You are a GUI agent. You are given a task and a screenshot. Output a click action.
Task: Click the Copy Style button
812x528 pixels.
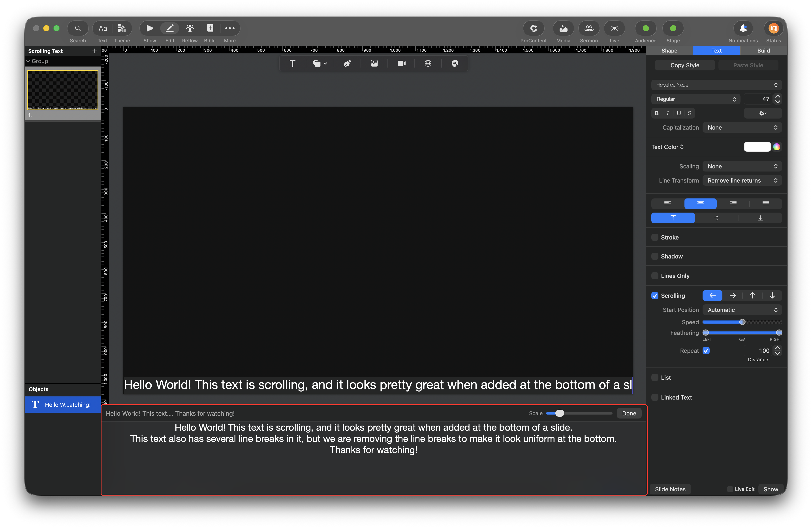point(684,65)
